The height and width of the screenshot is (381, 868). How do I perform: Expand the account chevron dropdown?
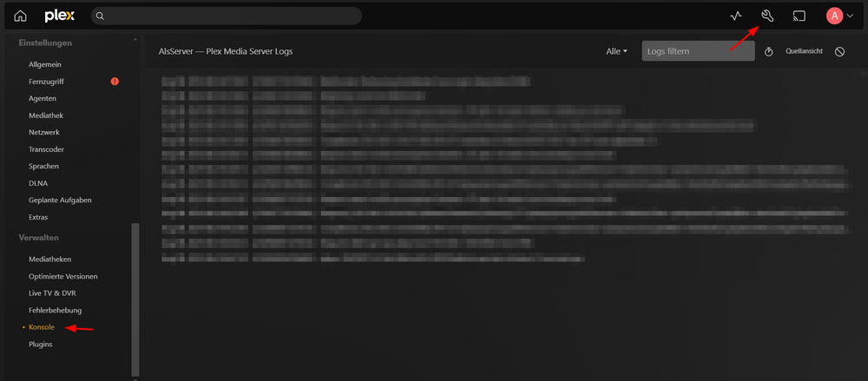coord(850,16)
